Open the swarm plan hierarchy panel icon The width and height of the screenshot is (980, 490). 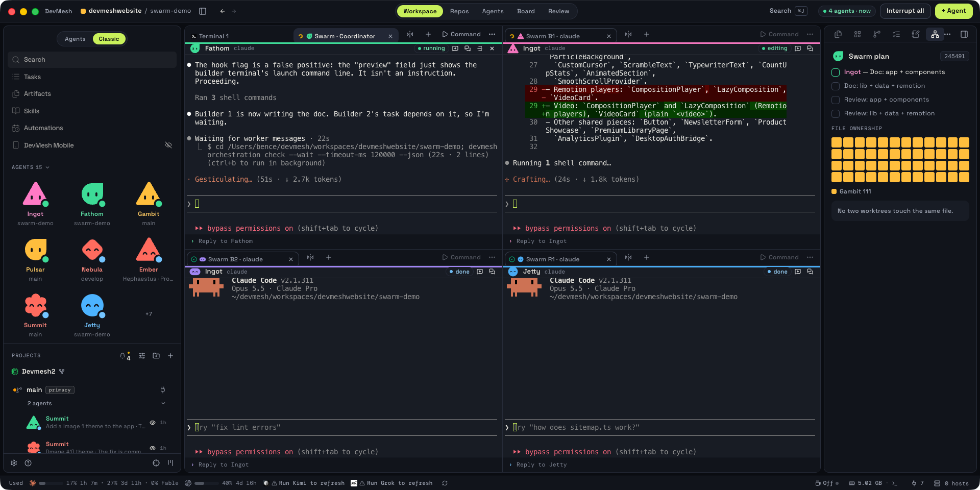pos(935,34)
